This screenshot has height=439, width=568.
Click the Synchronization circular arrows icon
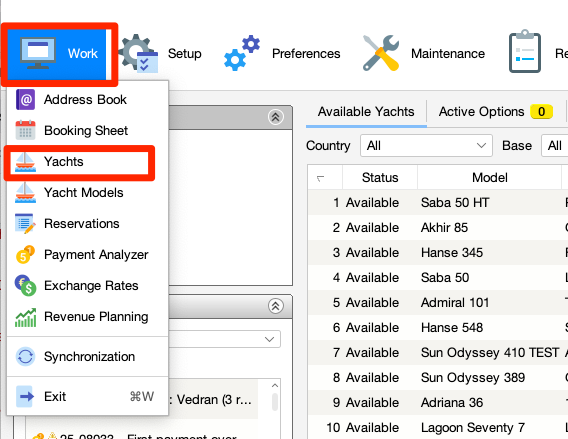(25, 357)
